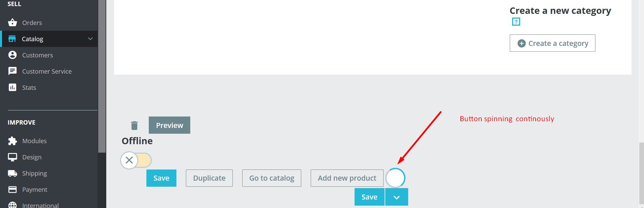Delete product with trash icon
This screenshot has width=644, height=208.
pos(134,126)
